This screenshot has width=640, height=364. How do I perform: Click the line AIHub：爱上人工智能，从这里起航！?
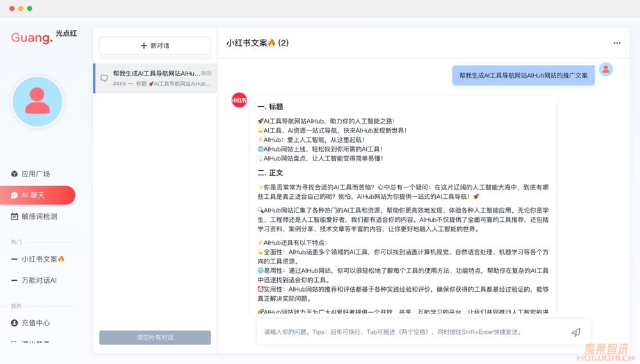click(x=310, y=140)
